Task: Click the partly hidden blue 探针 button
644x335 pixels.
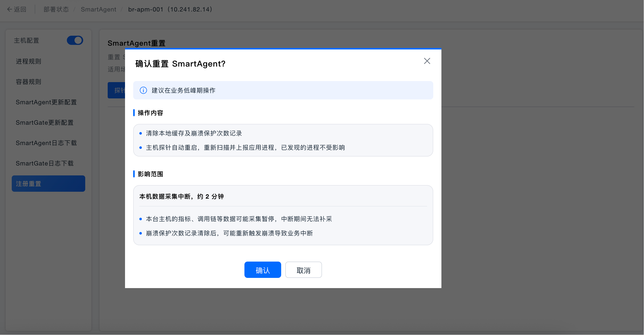Action: [x=116, y=90]
